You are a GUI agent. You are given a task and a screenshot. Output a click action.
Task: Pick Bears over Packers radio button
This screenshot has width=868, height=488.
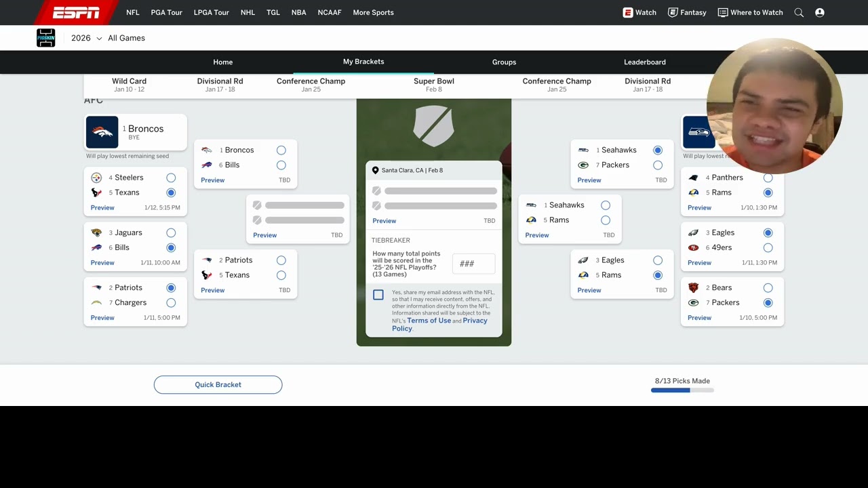tap(768, 287)
